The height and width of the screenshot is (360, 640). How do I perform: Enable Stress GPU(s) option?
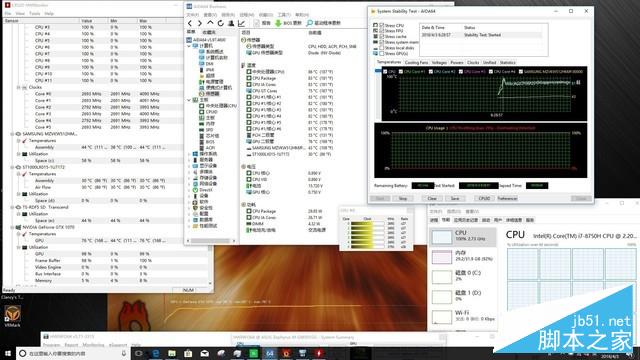(x=382, y=53)
